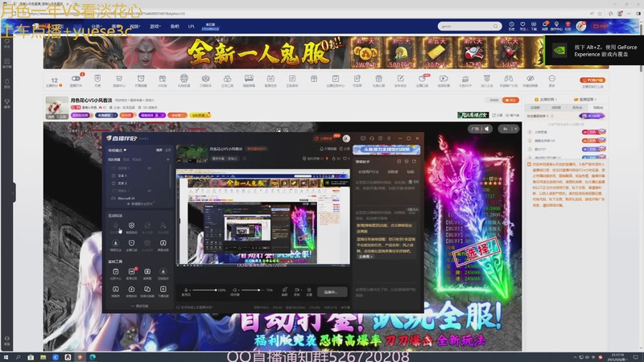Open the 视频 dropdown in Douyu nav

135,27
